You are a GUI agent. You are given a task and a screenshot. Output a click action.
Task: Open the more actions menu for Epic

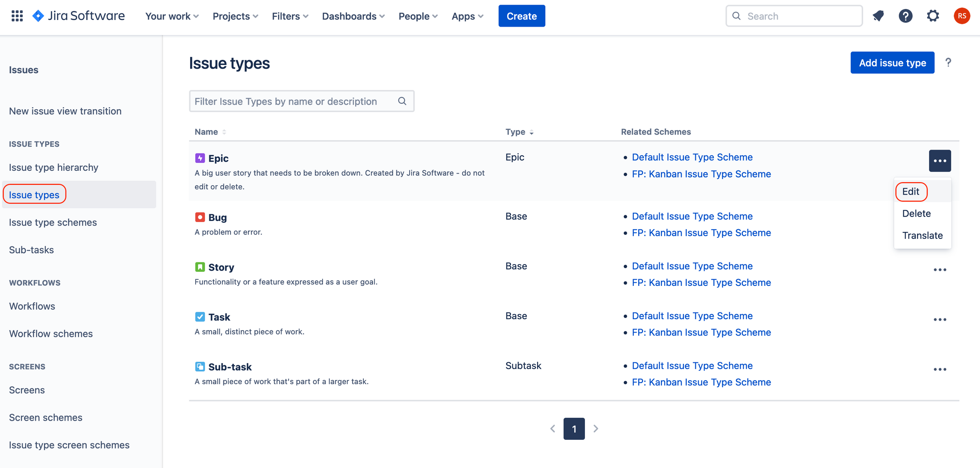point(940,161)
